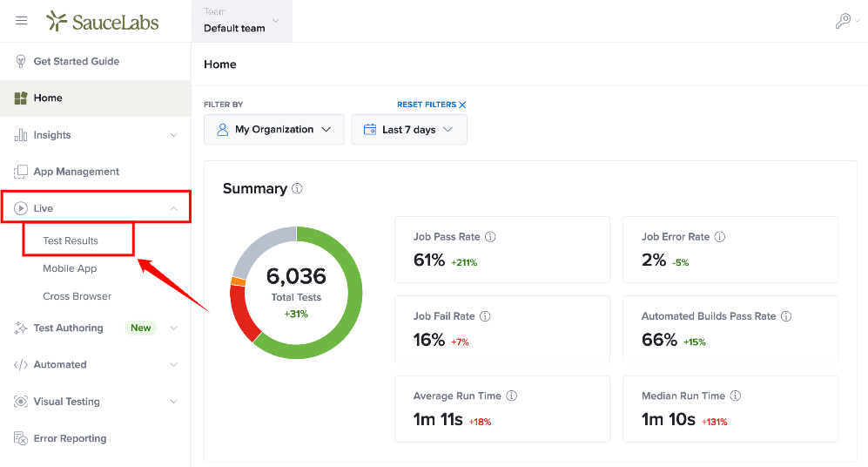The height and width of the screenshot is (467, 868).
Task: Open the Default team selector dropdown
Action: 242,21
